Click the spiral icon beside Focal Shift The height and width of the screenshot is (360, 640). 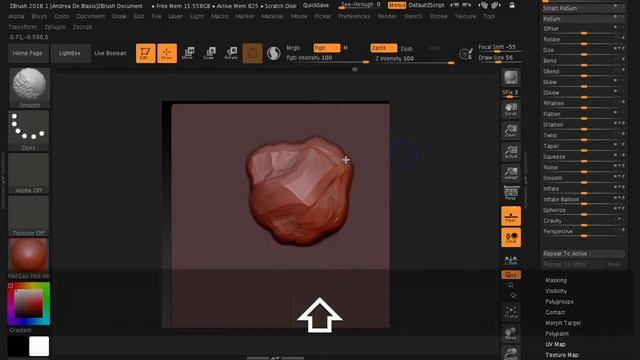(x=466, y=53)
